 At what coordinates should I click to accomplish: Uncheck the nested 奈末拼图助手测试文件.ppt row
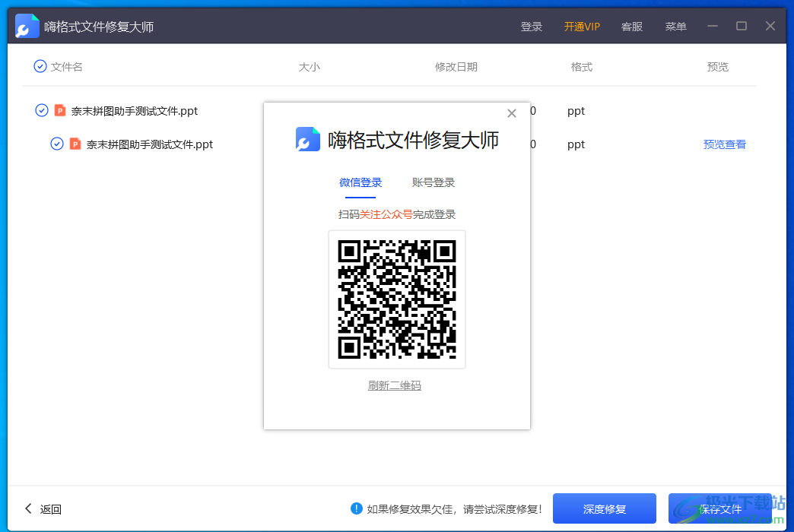[x=57, y=144]
